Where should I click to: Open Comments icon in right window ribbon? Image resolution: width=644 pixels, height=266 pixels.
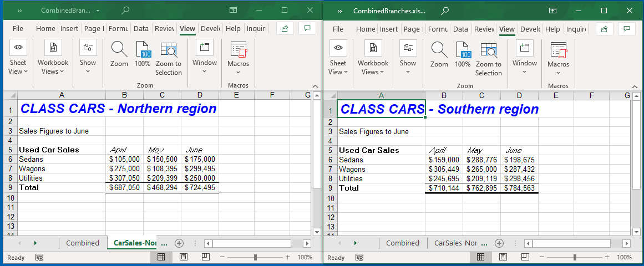click(627, 29)
